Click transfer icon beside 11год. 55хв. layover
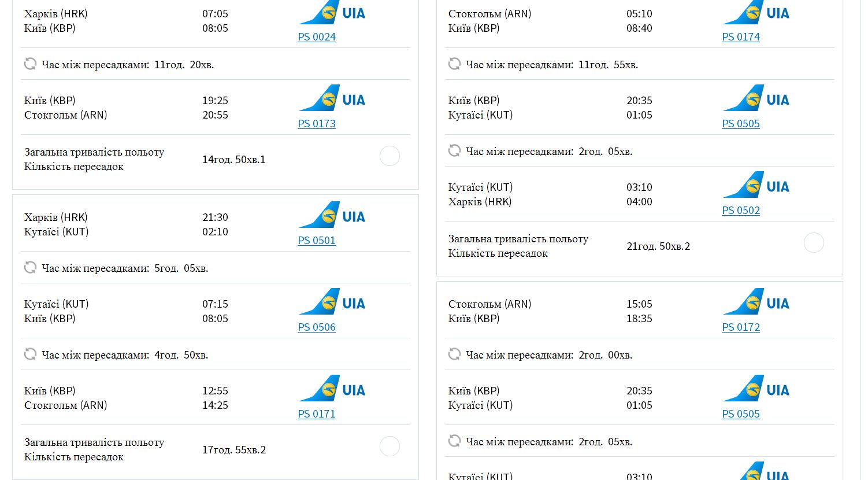This screenshot has width=868, height=480. (454, 64)
